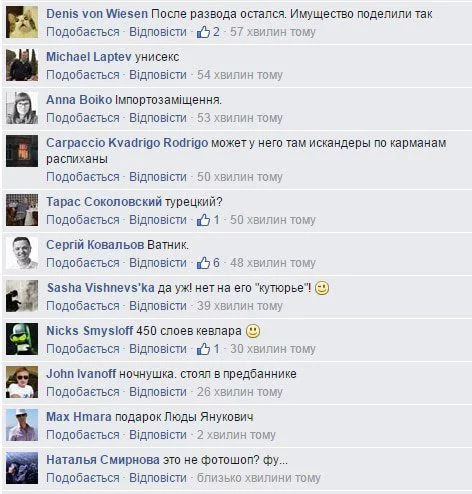Reply to John Ivanoff's comment via Відповісти
Viewport: 472px width, 494px height.
158,392
